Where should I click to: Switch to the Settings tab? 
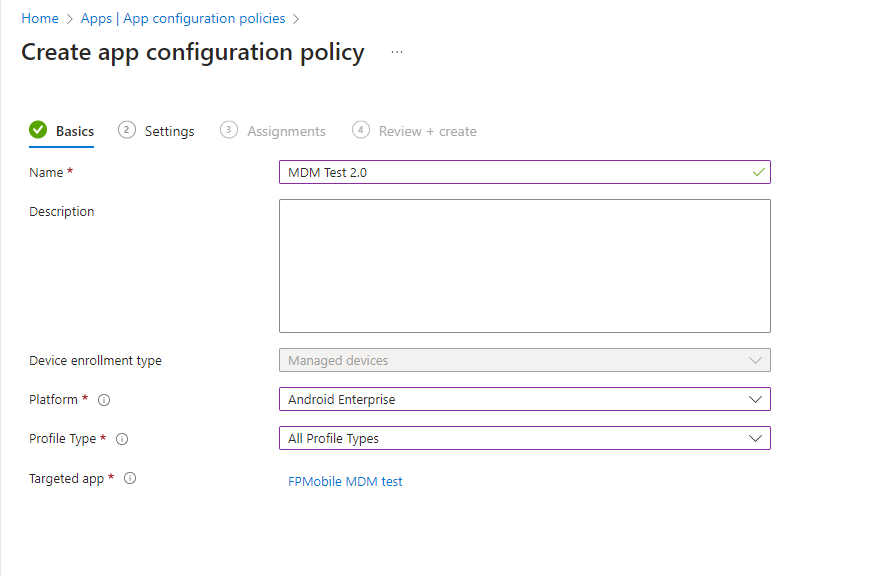(x=169, y=131)
